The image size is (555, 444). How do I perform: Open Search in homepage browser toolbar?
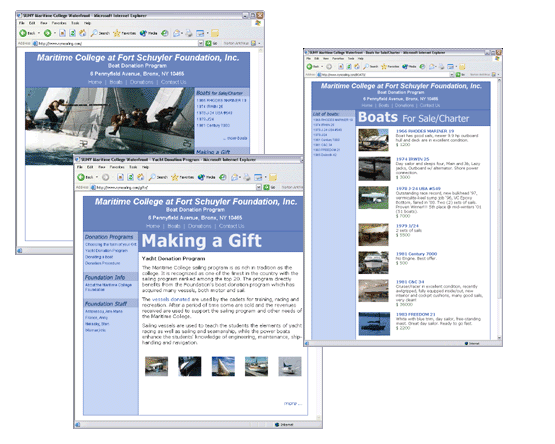coord(100,33)
